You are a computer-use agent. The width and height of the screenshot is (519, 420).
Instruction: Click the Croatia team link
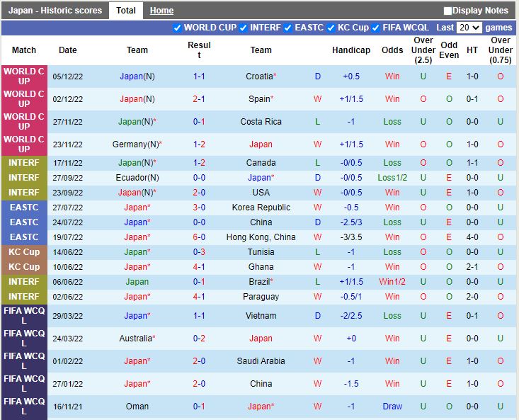pos(259,76)
